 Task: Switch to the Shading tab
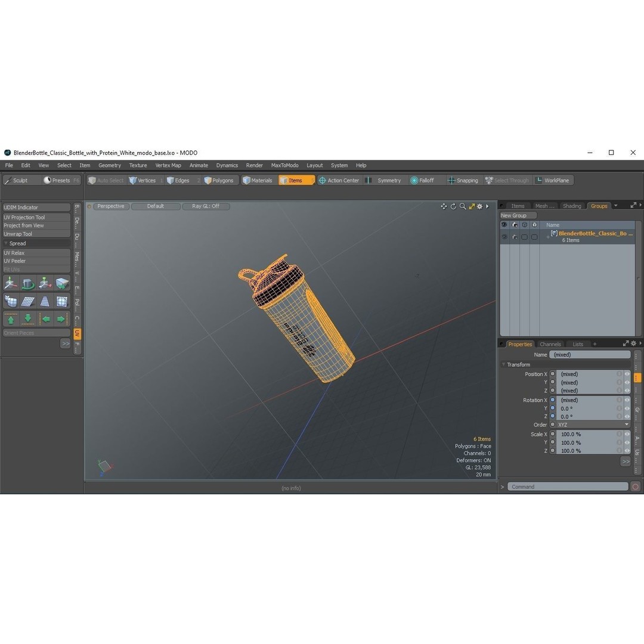click(572, 206)
